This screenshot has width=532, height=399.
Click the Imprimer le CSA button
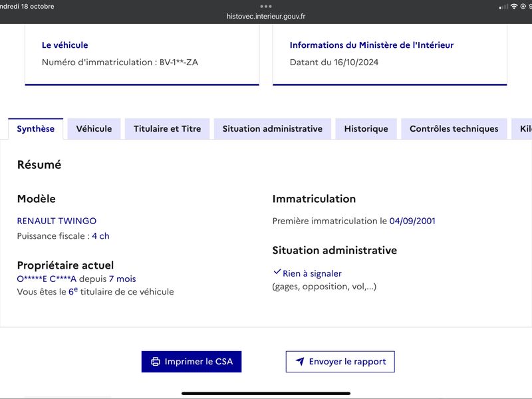pyautogui.click(x=192, y=362)
